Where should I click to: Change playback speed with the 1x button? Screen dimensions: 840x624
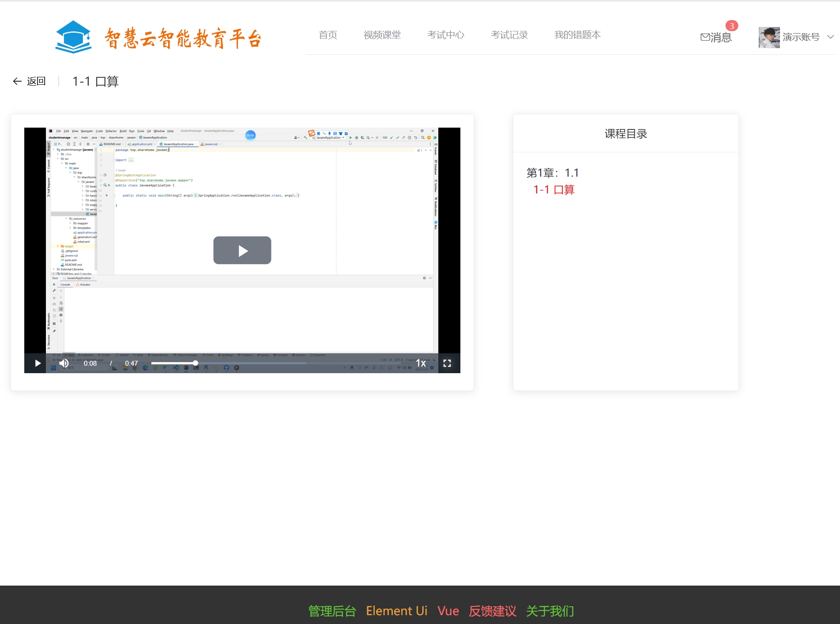pos(421,363)
